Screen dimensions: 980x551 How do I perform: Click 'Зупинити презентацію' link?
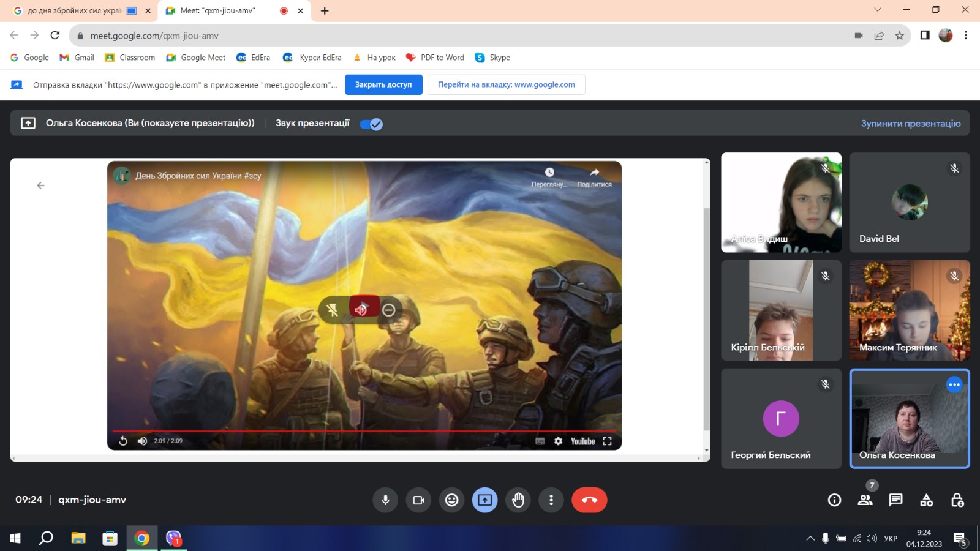tap(910, 123)
